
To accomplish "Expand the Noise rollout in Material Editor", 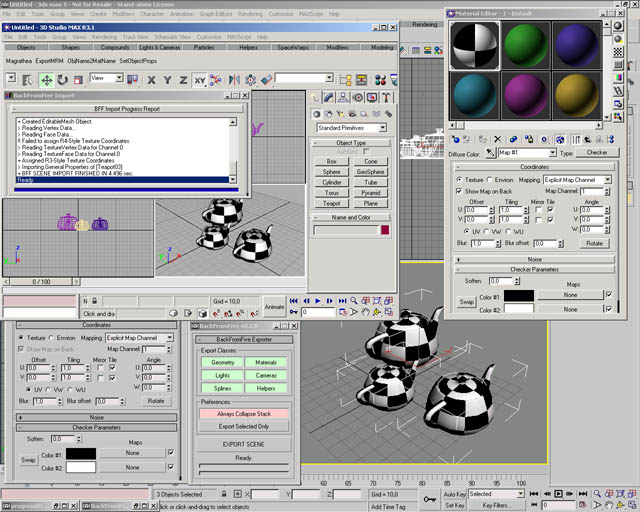I will pos(534,259).
